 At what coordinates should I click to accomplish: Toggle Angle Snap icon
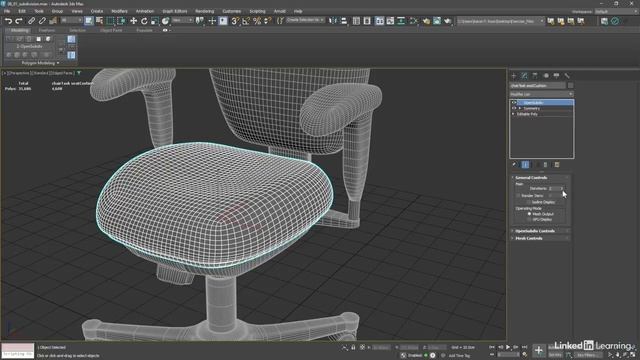tap(246, 21)
